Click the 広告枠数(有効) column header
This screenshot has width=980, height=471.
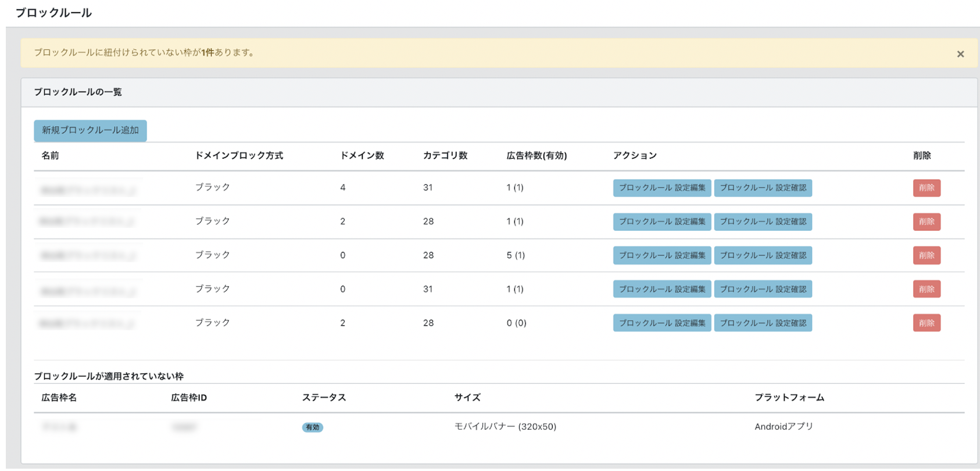pyautogui.click(x=537, y=155)
